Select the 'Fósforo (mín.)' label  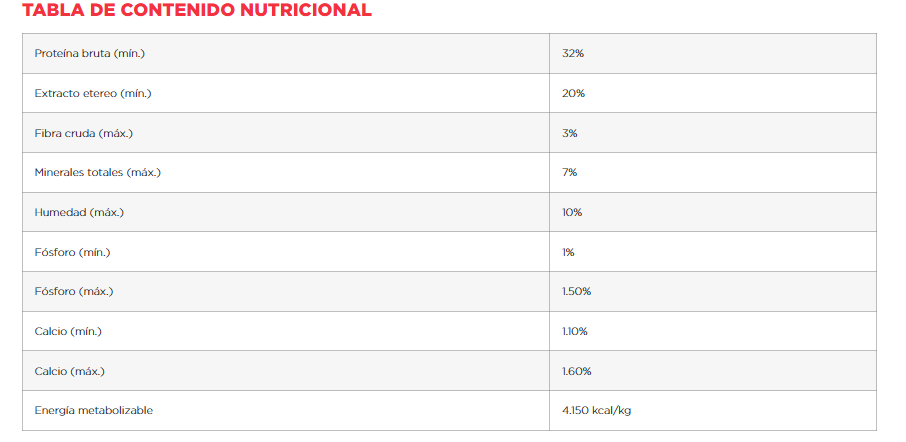[72, 252]
